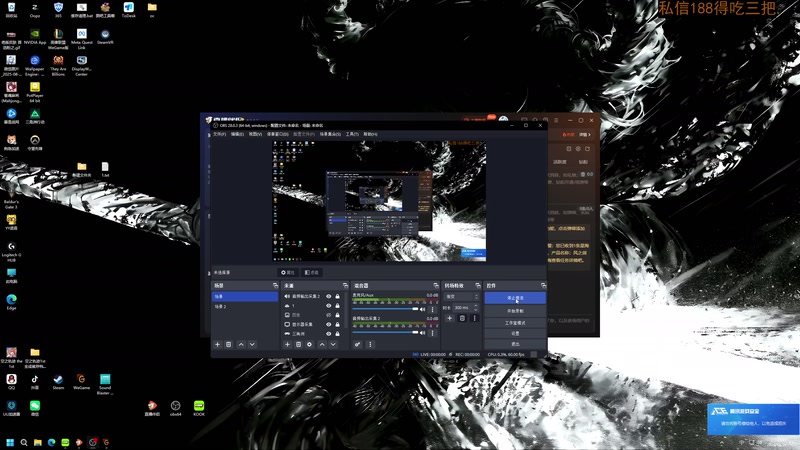
Task: Remove the transition using its trash icon
Action: [x=461, y=319]
